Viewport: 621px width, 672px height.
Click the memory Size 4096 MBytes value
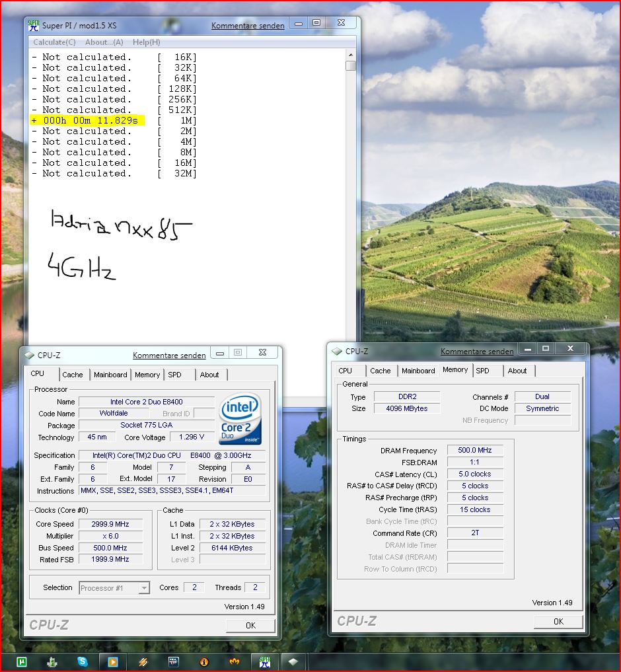tap(407, 409)
